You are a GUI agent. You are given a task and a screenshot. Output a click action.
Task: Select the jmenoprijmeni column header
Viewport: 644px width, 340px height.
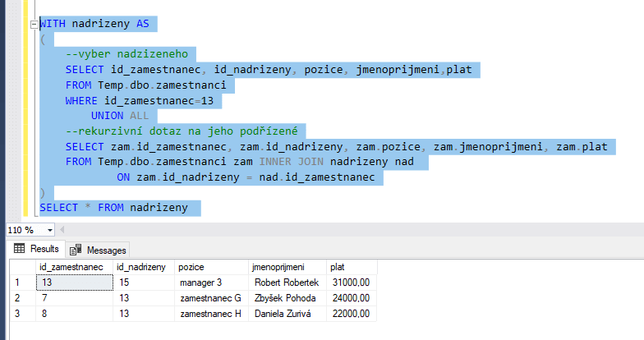287,267
